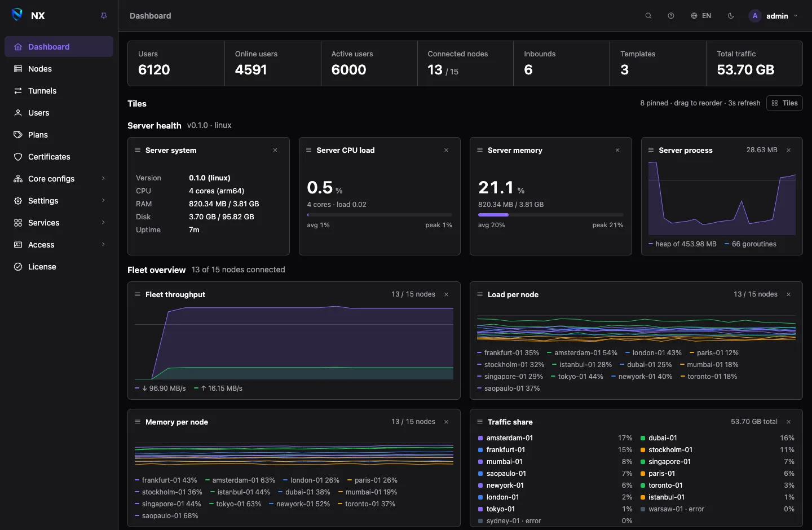Toggle the sidebar pin icon
Screen dimensions: 812x530
(104, 16)
